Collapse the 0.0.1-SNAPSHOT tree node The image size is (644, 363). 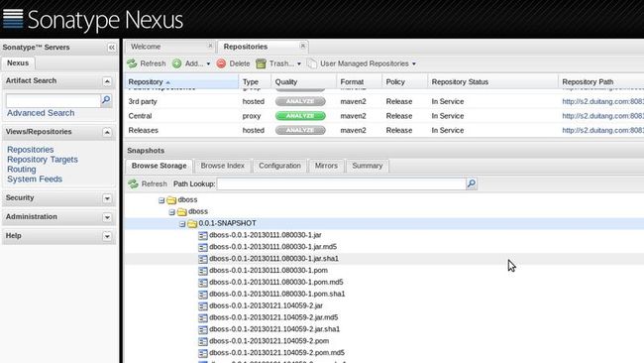[x=182, y=223]
